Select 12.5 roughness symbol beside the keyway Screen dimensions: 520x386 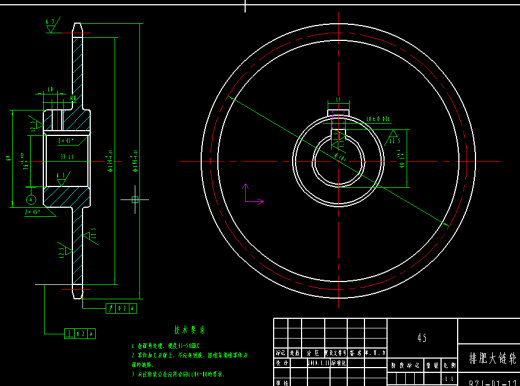pos(392,137)
